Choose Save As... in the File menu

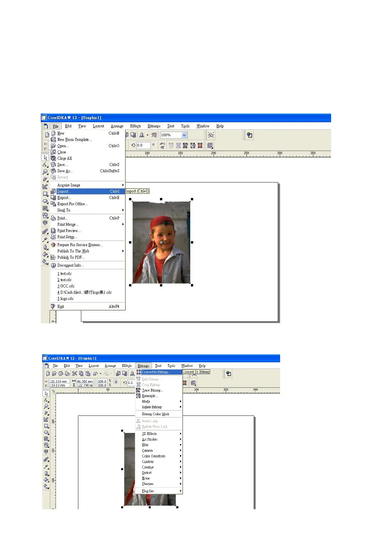pos(87,171)
